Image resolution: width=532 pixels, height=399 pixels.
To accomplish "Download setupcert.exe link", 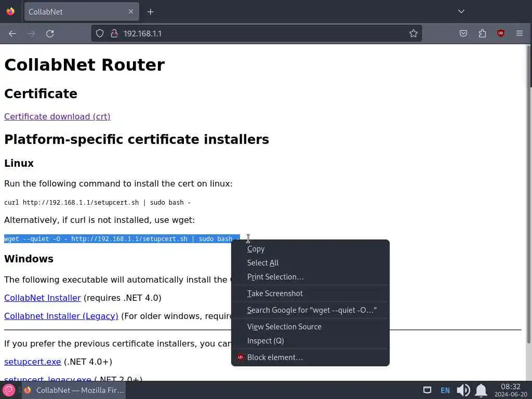I will (33, 362).
